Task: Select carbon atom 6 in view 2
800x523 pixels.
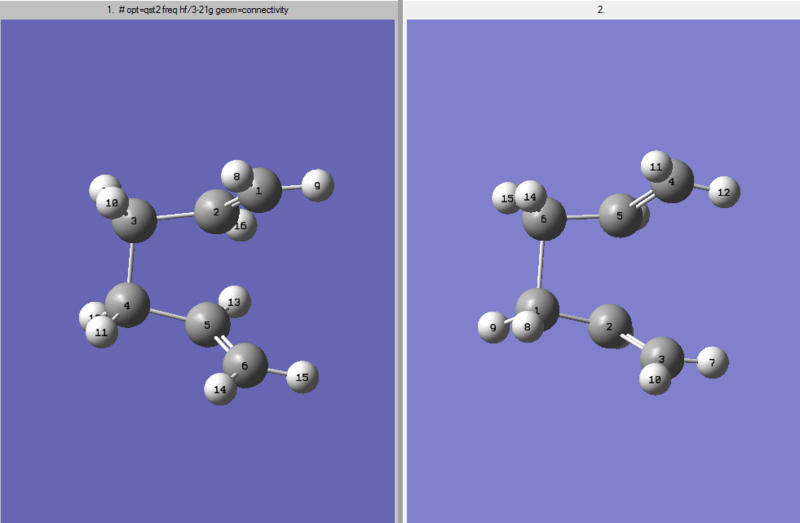Action: [x=544, y=219]
